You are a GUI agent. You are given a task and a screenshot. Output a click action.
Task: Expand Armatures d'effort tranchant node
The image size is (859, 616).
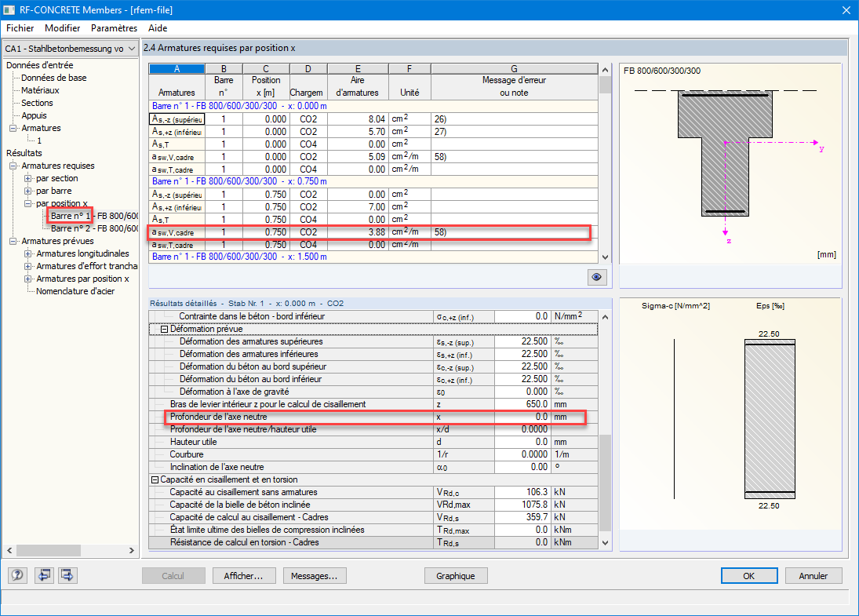pos(27,266)
